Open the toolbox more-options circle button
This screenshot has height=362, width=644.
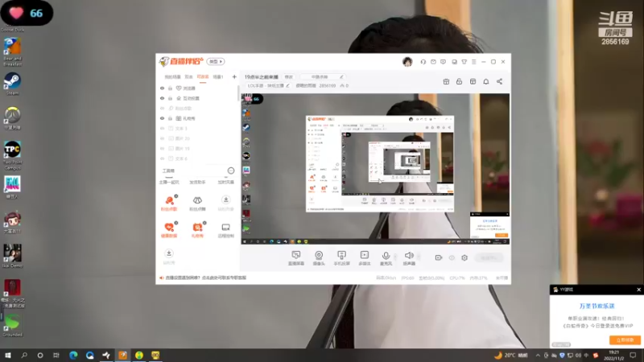coord(231,171)
